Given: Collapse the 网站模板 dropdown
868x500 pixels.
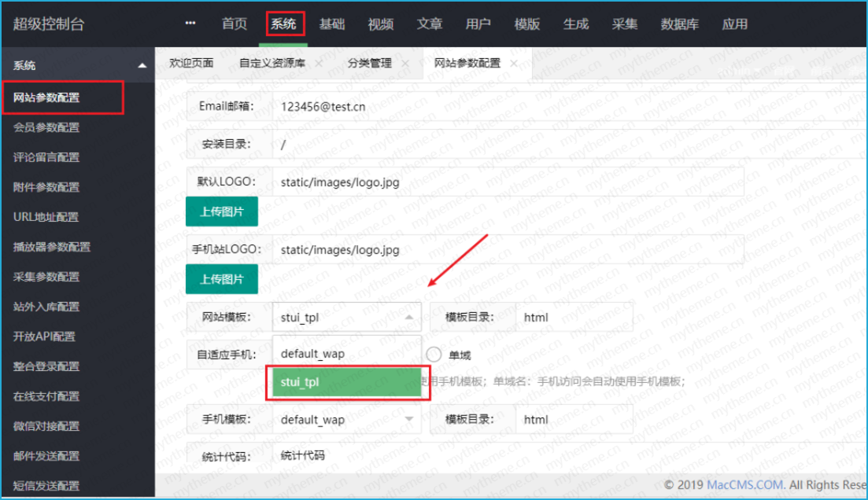Looking at the screenshot, I should point(346,317).
